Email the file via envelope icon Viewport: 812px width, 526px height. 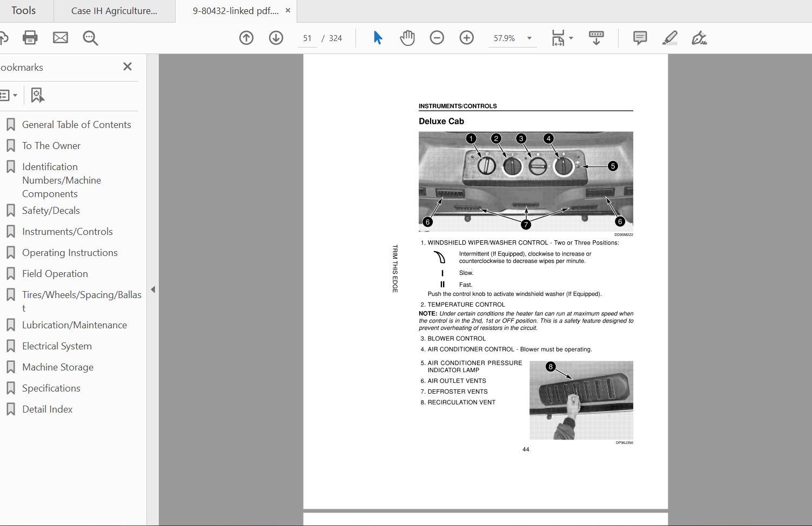pos(61,38)
